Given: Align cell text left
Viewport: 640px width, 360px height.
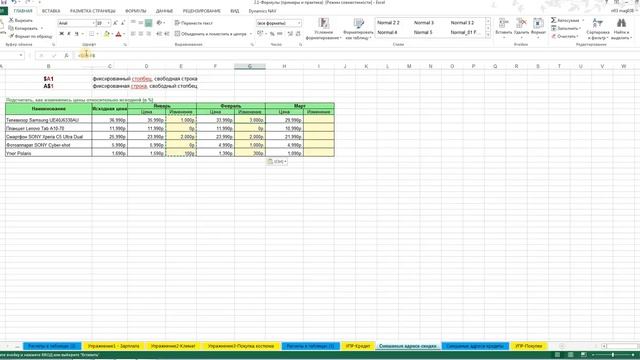Looking at the screenshot, I should click(133, 34).
